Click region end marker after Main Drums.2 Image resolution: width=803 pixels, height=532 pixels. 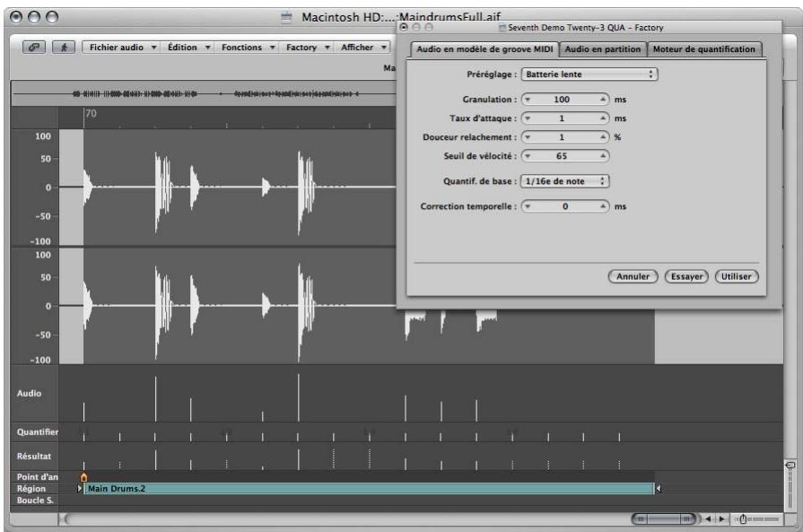point(658,488)
